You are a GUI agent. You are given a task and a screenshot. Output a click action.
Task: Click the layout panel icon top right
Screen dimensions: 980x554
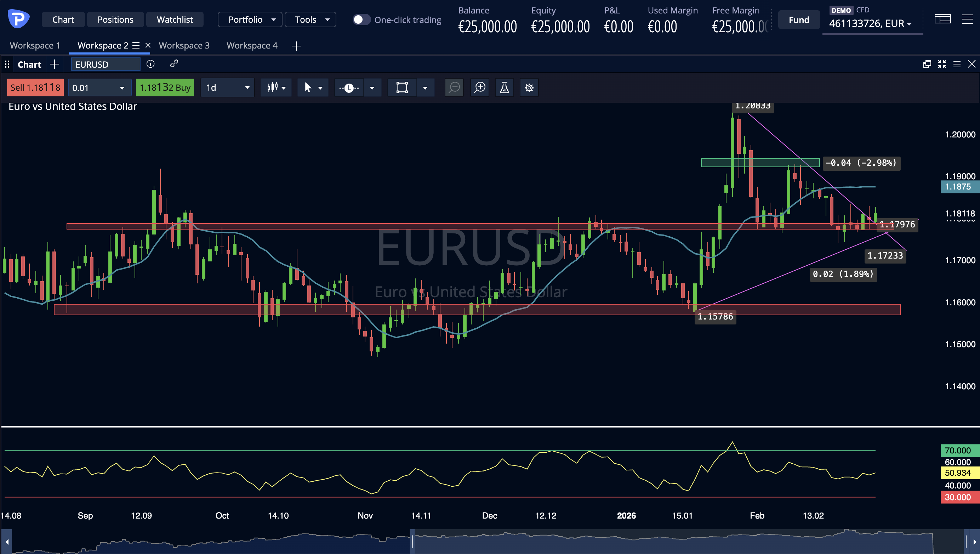(942, 19)
